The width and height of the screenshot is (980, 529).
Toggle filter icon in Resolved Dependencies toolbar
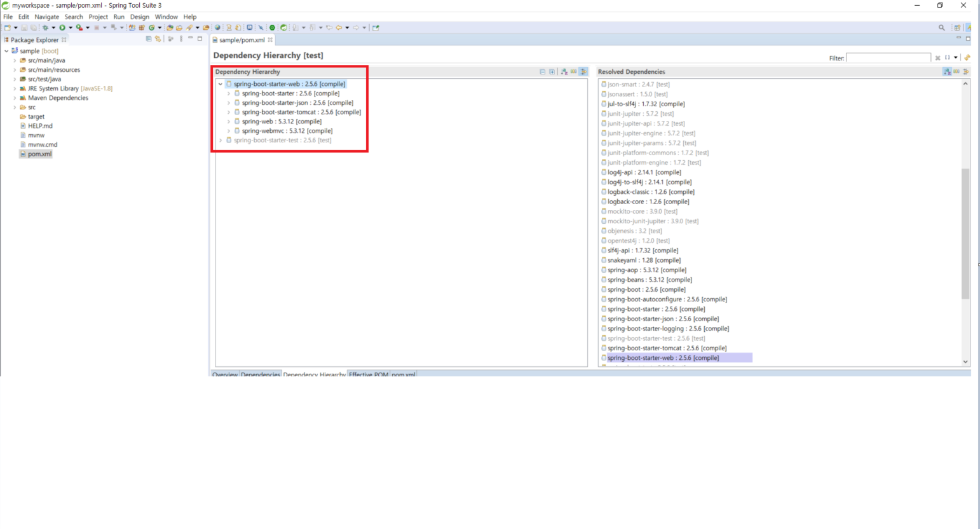point(966,72)
